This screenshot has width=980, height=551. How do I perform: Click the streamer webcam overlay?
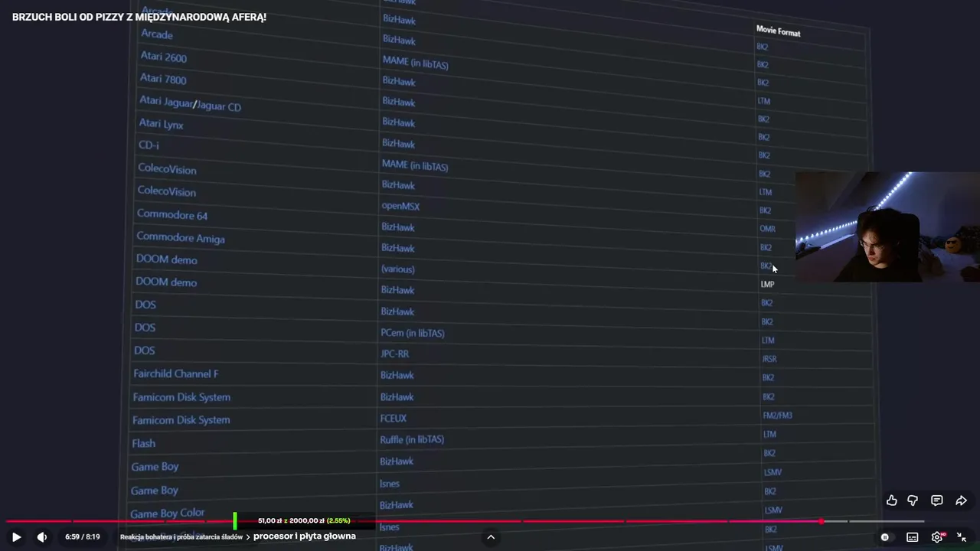[887, 227]
